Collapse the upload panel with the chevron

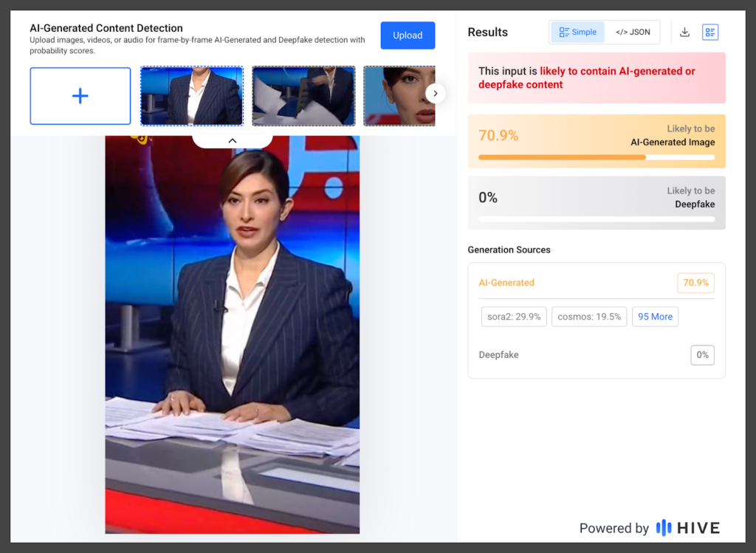point(232,140)
